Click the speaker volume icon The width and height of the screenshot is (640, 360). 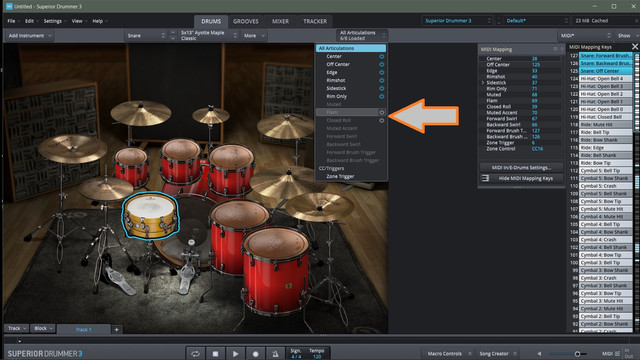(539, 354)
